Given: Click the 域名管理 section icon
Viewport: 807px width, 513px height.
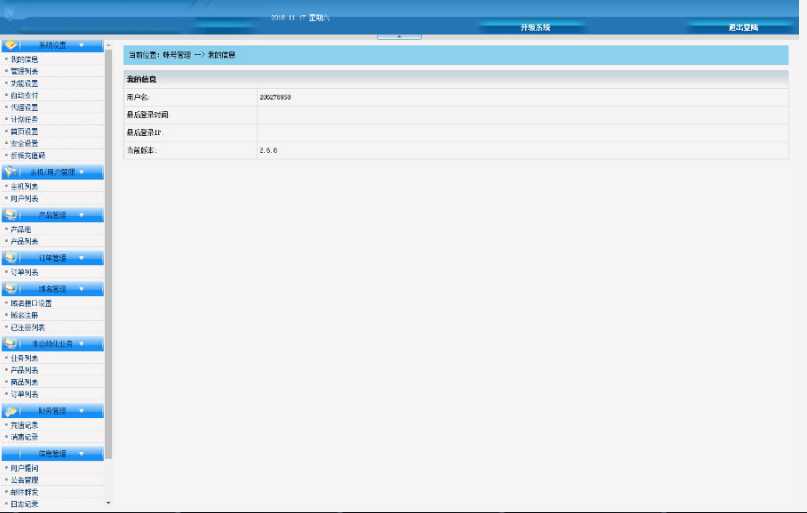Looking at the screenshot, I should (x=11, y=289).
